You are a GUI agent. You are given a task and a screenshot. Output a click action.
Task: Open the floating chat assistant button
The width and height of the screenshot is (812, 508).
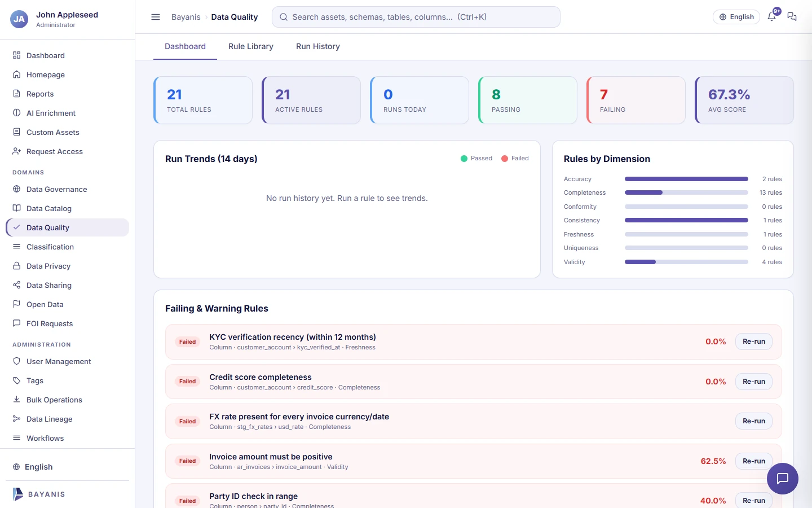pyautogui.click(x=783, y=479)
